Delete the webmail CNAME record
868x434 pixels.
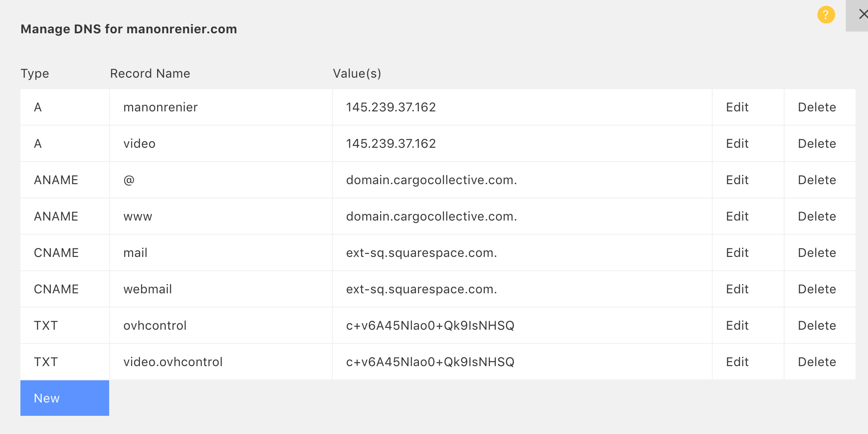tap(817, 289)
